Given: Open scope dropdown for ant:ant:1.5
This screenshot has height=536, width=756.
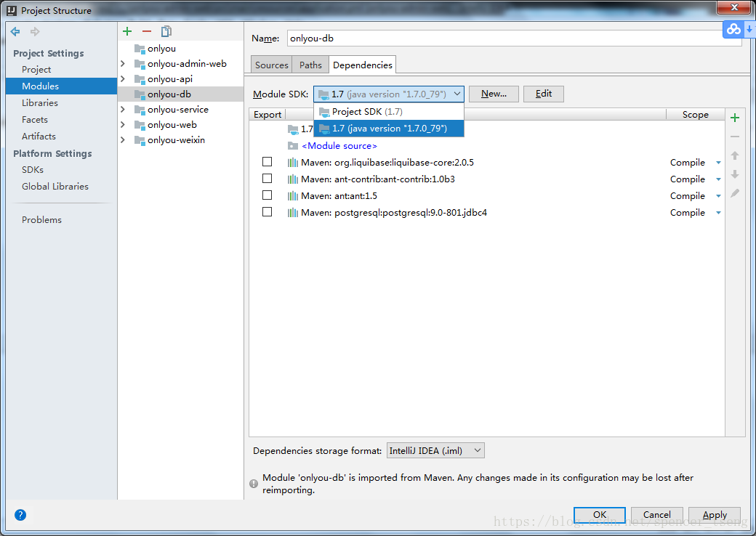Looking at the screenshot, I should coord(718,196).
